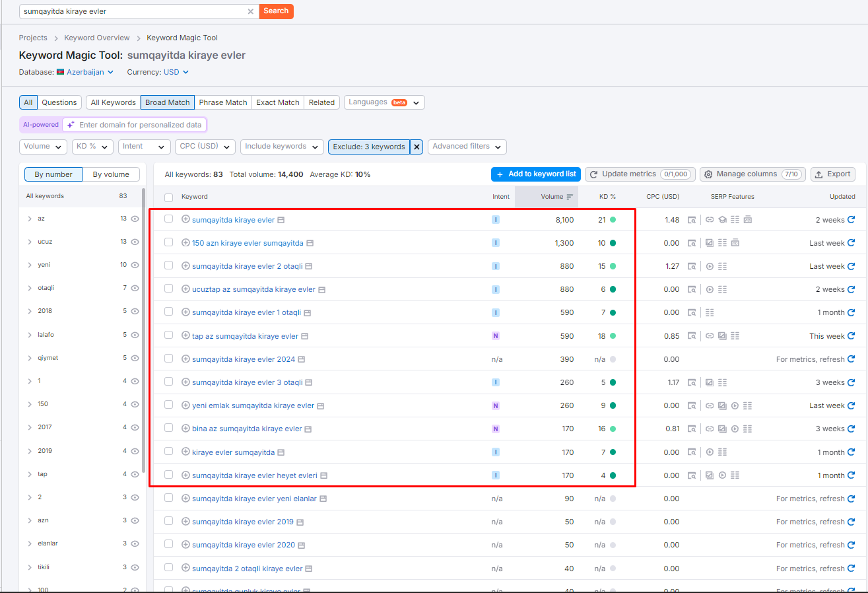Image resolution: width=868 pixels, height=593 pixels.
Task: Click video SERP feature icon for 'ucuztap az sumqayitda kiraye evler'
Action: click(710, 289)
